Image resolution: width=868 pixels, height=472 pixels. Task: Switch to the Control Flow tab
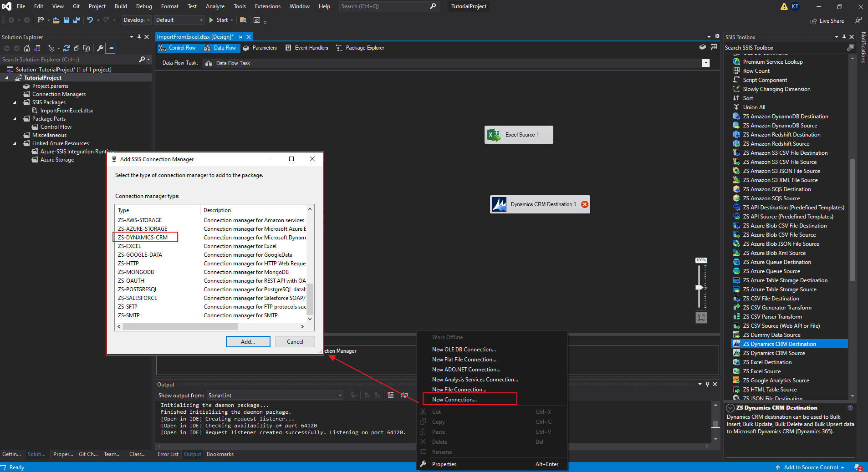tap(179, 48)
